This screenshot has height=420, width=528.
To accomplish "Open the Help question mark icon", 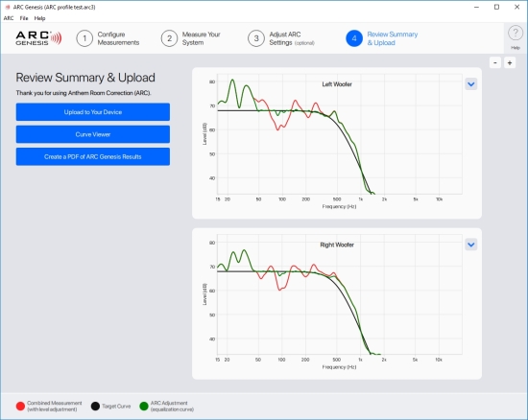I will point(516,34).
